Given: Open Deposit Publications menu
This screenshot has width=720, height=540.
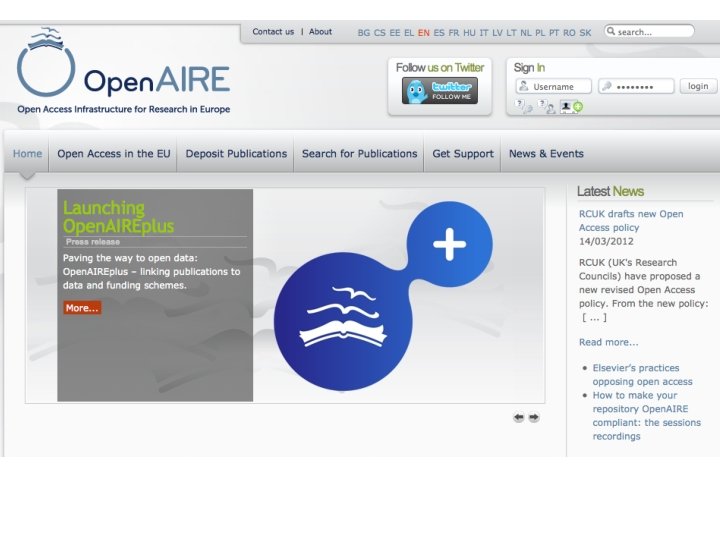Looking at the screenshot, I should pos(236,153).
